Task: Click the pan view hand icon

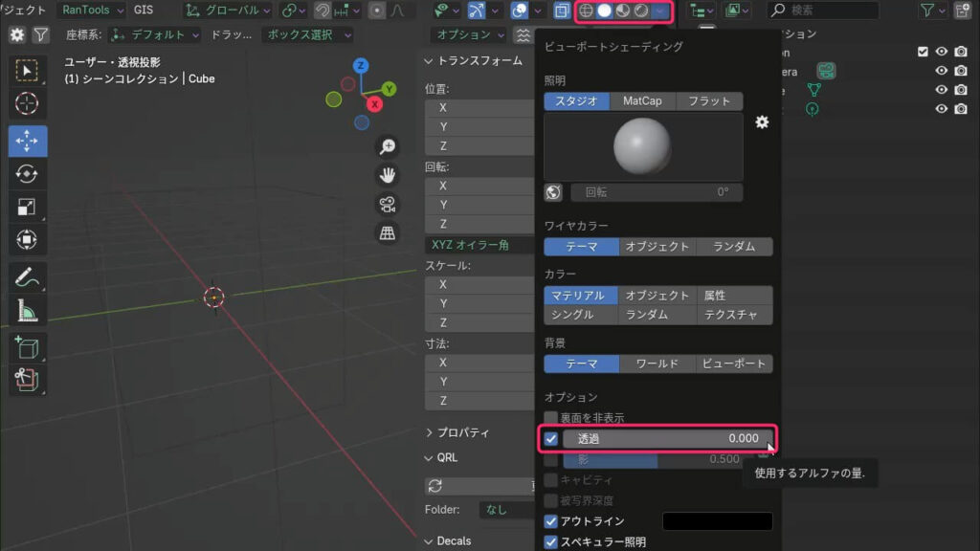Action: coord(388,176)
